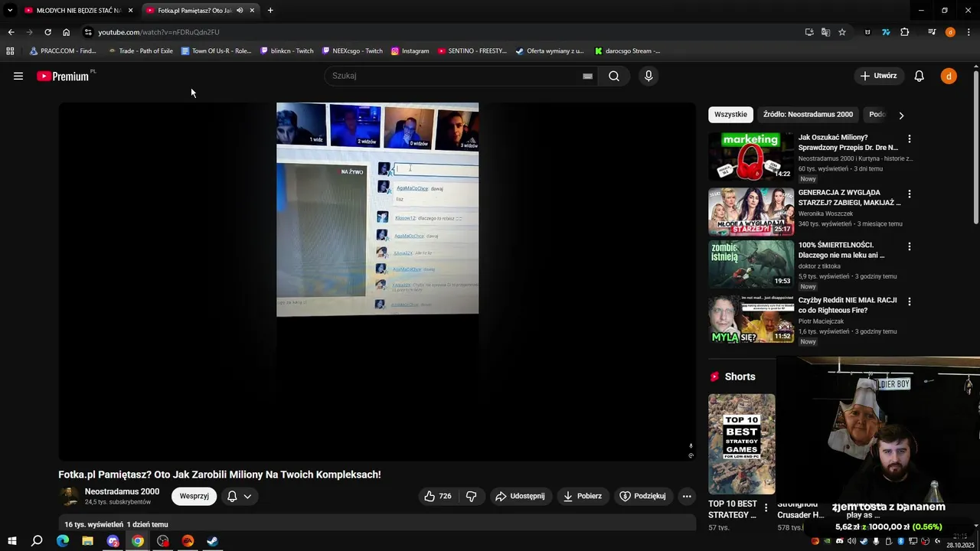Open options for '100% ŚMIERTELNOŚCI' video
Image resolution: width=980 pixels, height=551 pixels.
coord(910,246)
